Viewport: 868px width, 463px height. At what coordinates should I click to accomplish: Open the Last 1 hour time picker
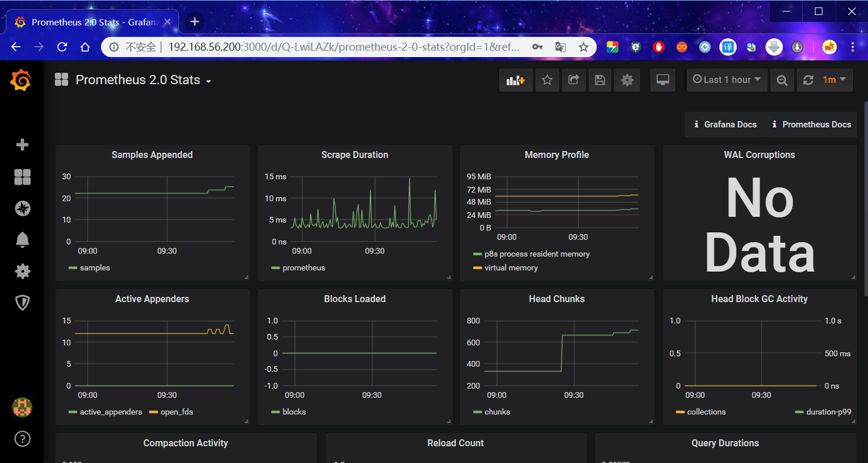coord(727,80)
